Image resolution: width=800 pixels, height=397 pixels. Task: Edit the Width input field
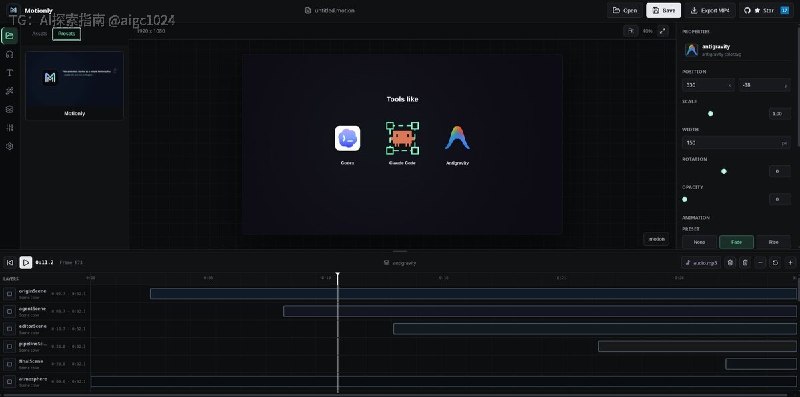click(736, 143)
